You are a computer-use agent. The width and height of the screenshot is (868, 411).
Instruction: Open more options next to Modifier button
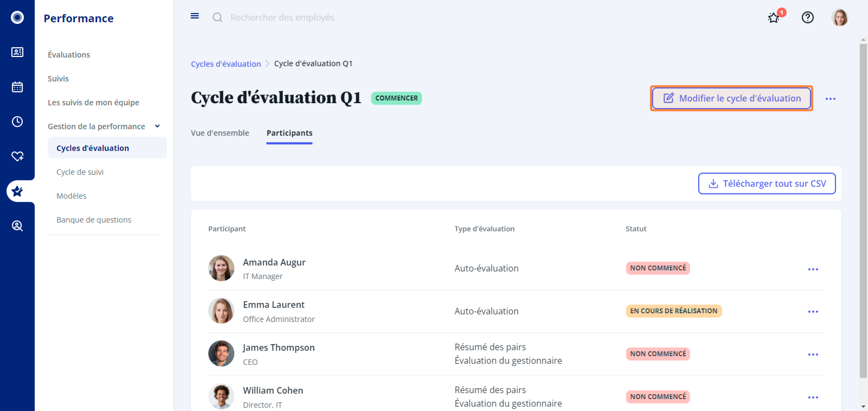point(830,99)
